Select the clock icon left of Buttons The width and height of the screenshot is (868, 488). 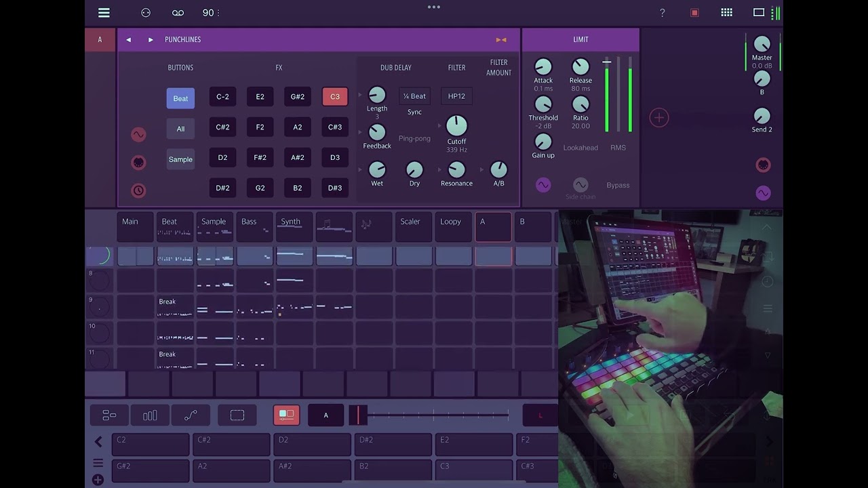tap(138, 190)
